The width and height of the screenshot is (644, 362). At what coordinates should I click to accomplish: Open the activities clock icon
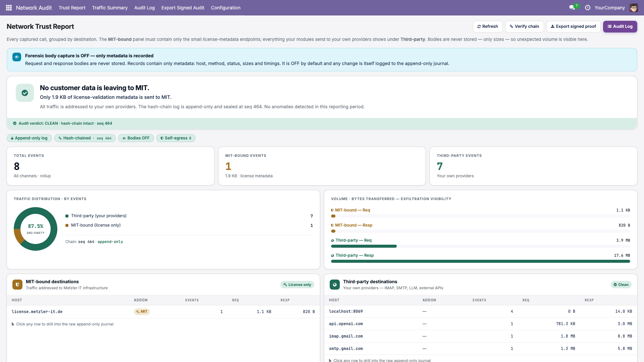point(588,7)
